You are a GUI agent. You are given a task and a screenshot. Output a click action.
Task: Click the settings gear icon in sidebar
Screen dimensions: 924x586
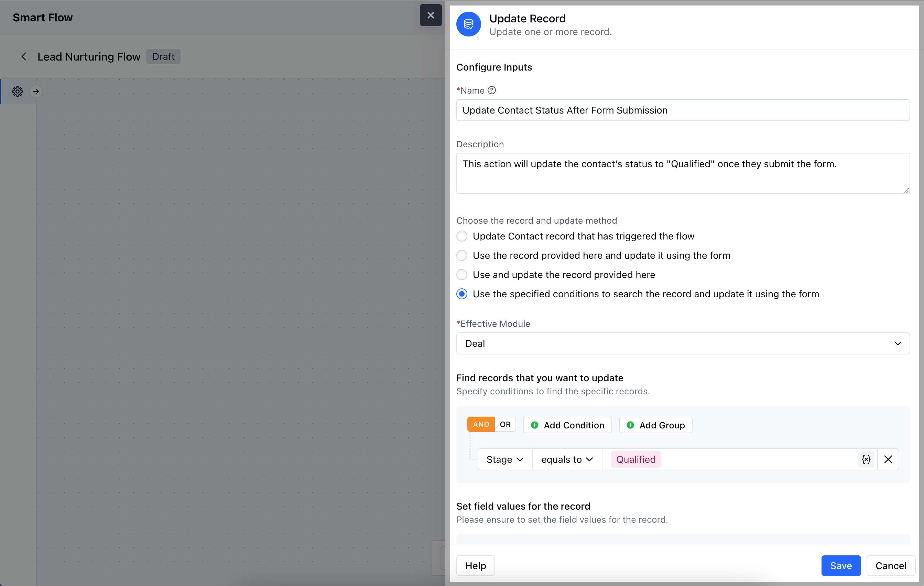click(x=18, y=92)
